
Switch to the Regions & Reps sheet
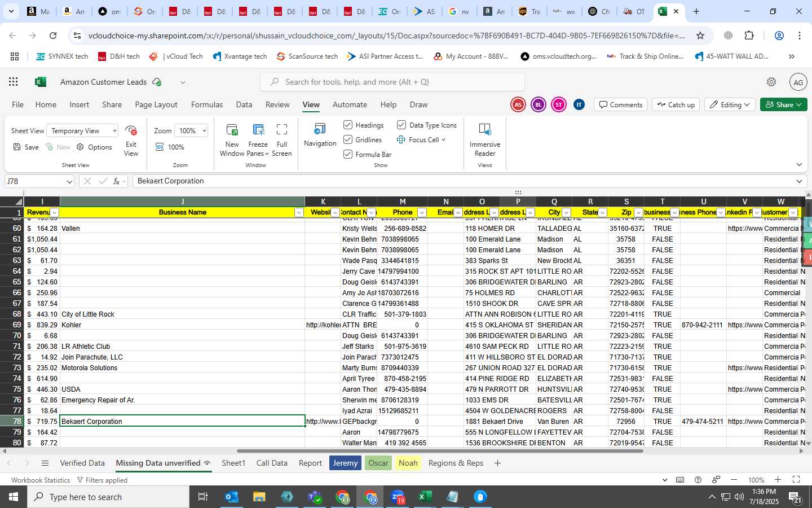pyautogui.click(x=456, y=463)
